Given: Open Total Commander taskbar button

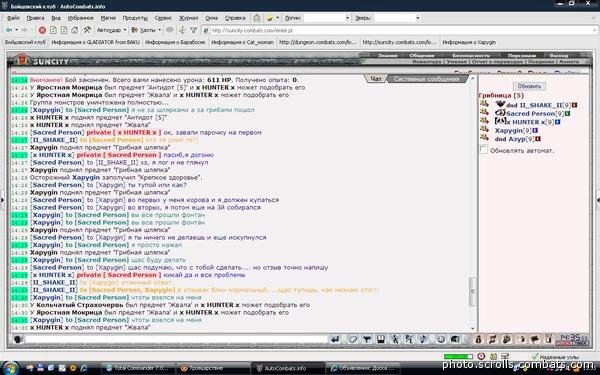Looking at the screenshot, I should [x=137, y=368].
